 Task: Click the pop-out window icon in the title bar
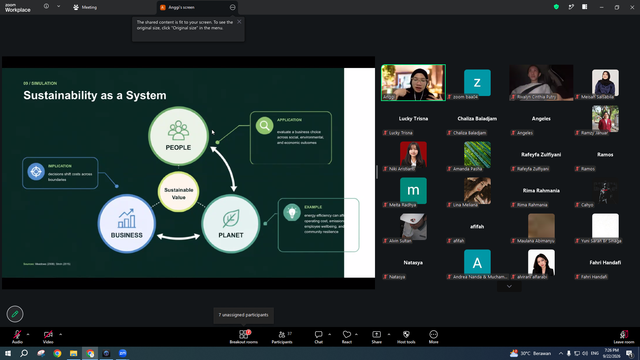(x=571, y=7)
